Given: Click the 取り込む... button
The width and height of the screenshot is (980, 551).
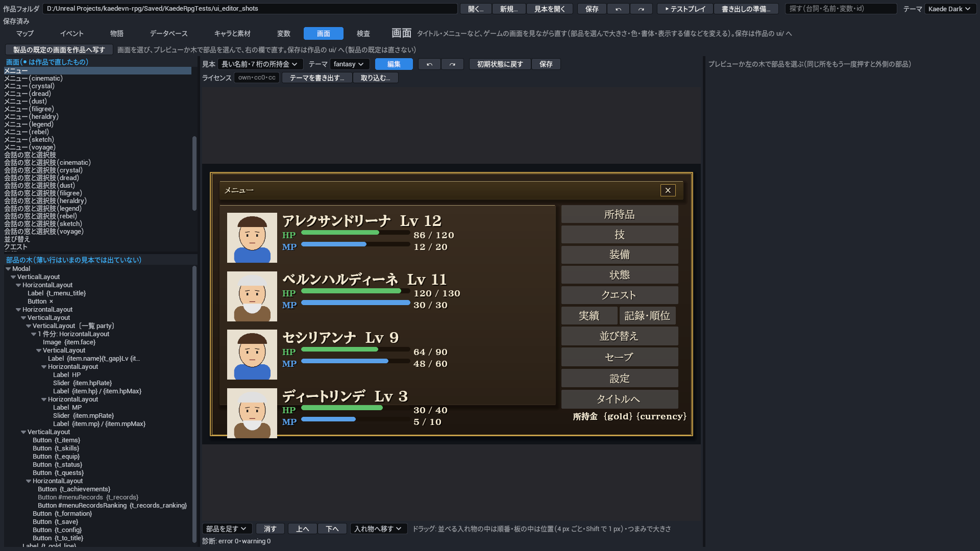Looking at the screenshot, I should pyautogui.click(x=376, y=78).
